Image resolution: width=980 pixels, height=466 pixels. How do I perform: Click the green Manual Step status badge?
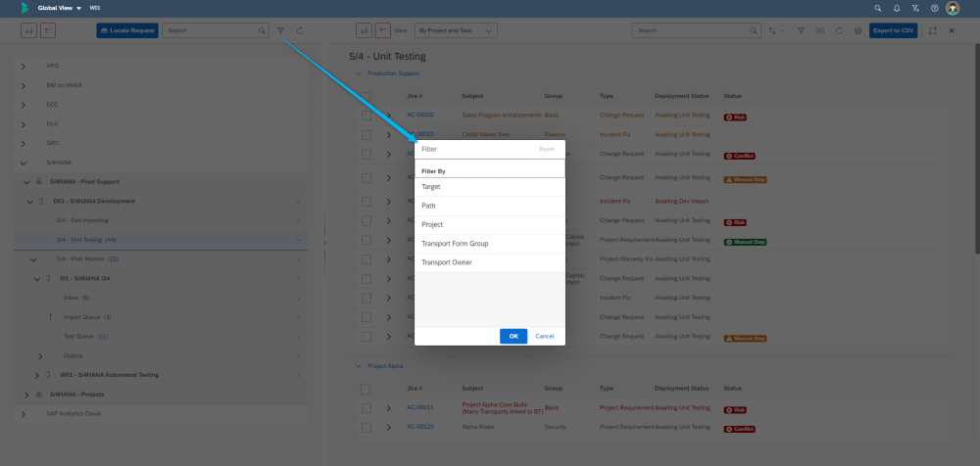746,242
